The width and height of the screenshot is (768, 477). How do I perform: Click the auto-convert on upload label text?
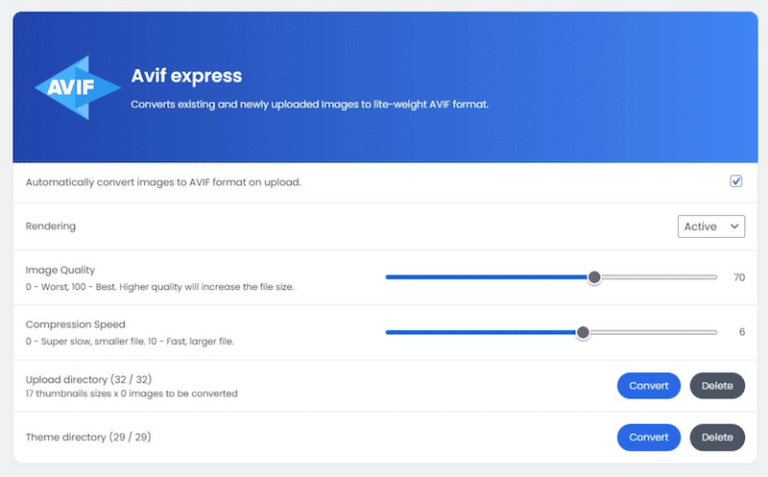click(163, 182)
